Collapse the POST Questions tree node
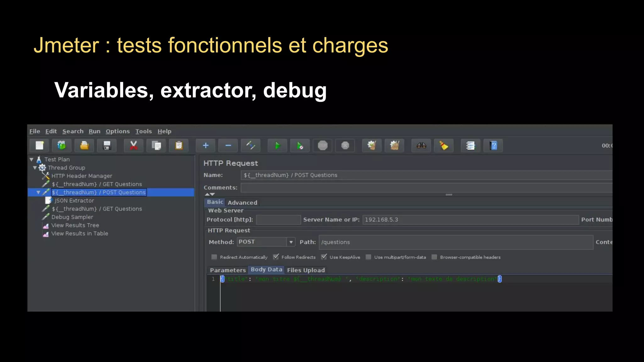The width and height of the screenshot is (644, 362). click(38, 192)
